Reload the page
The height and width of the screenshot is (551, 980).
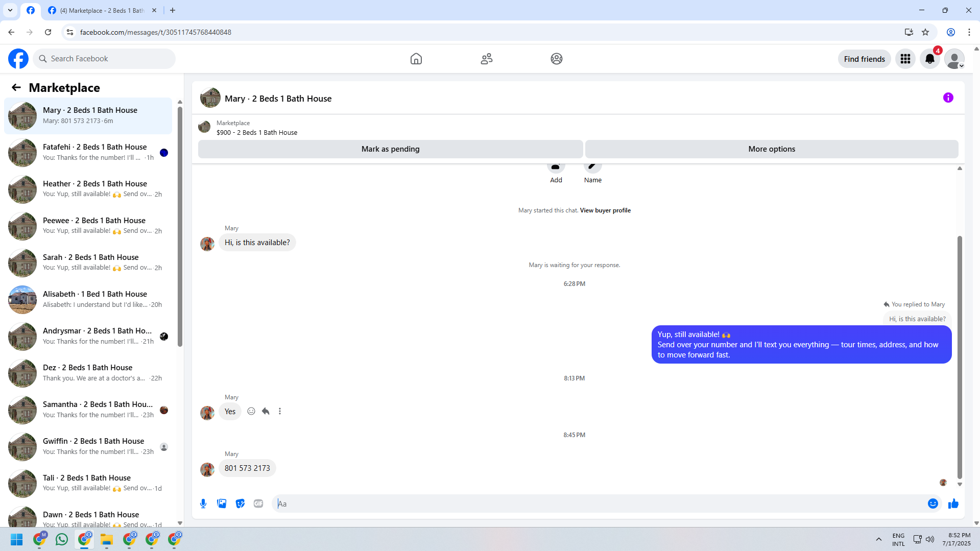48,32
